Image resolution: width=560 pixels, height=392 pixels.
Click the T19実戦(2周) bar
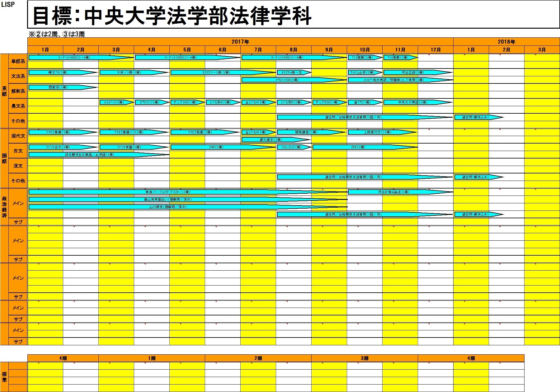pos(400,58)
